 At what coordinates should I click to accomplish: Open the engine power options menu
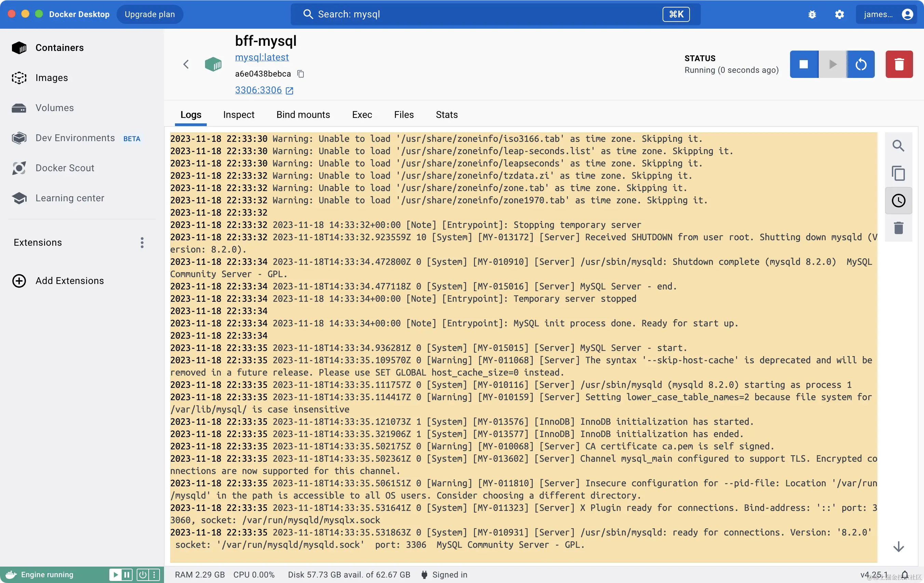tap(142, 574)
